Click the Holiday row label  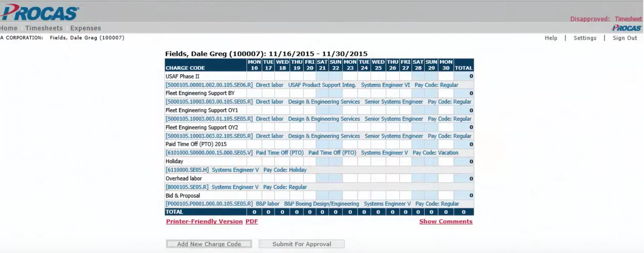(x=174, y=161)
